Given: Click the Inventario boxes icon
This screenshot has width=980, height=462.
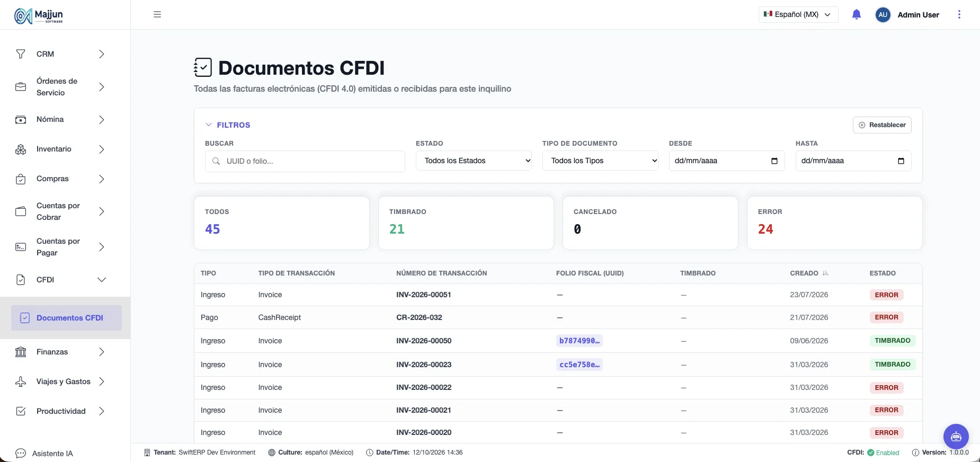Looking at the screenshot, I should [x=21, y=149].
